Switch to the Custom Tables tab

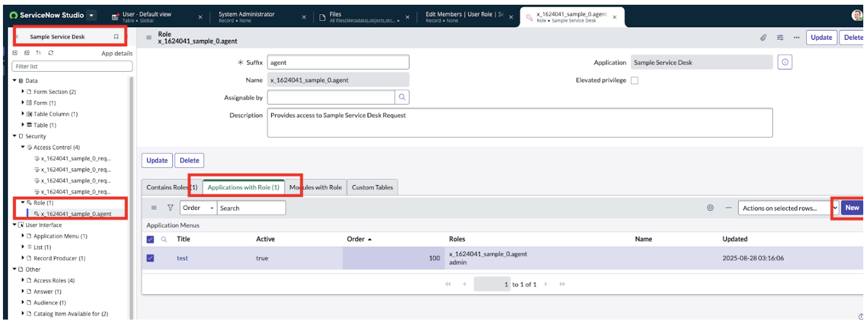tap(372, 187)
